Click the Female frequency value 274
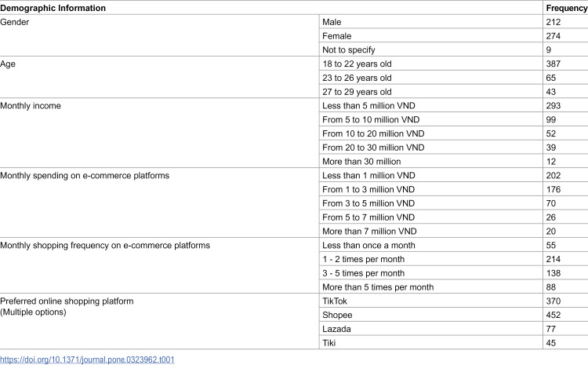 [x=554, y=35]
